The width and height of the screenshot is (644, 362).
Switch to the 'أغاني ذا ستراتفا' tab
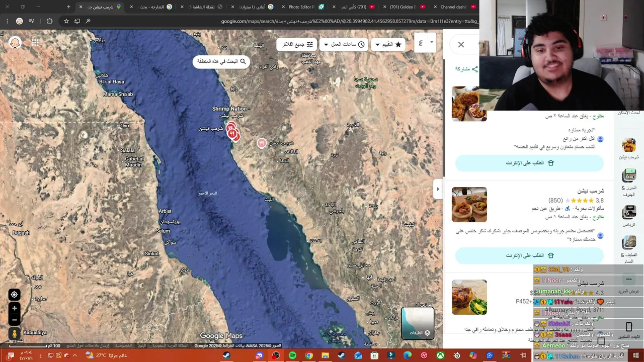pos(252,7)
